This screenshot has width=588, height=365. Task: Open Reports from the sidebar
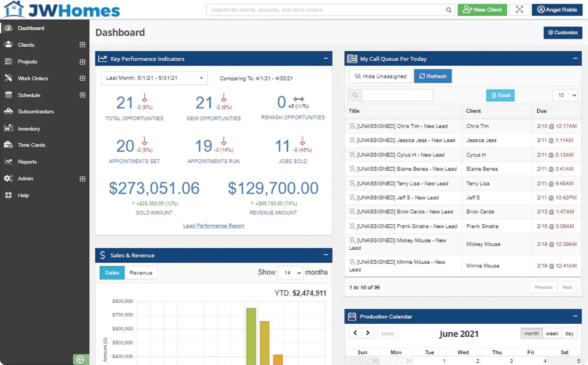pos(27,162)
